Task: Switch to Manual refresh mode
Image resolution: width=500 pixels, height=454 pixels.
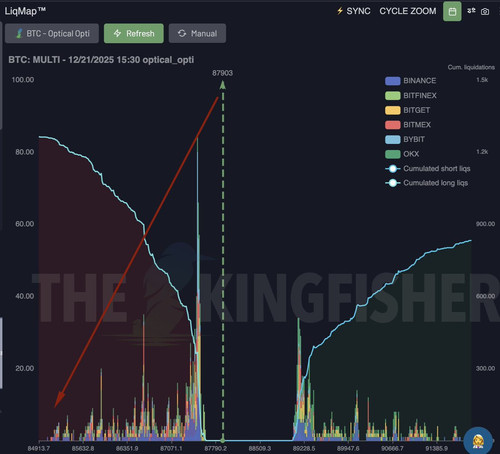Action: [197, 33]
